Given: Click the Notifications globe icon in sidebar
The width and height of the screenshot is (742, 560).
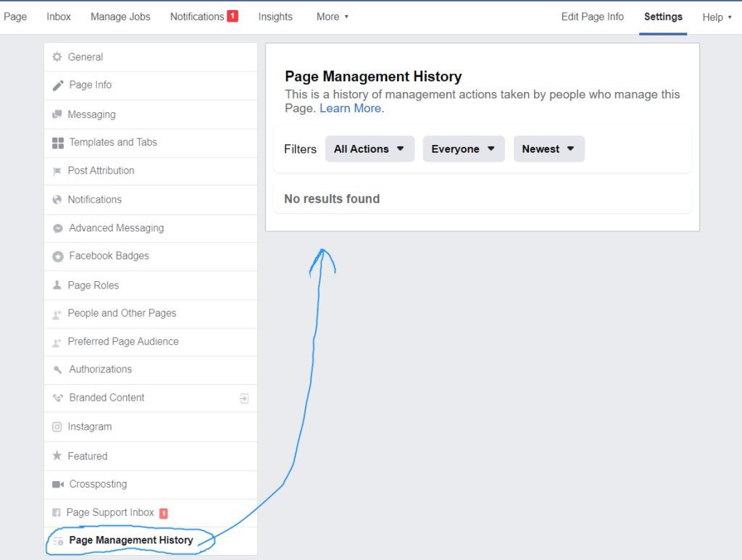Looking at the screenshot, I should [x=57, y=200].
